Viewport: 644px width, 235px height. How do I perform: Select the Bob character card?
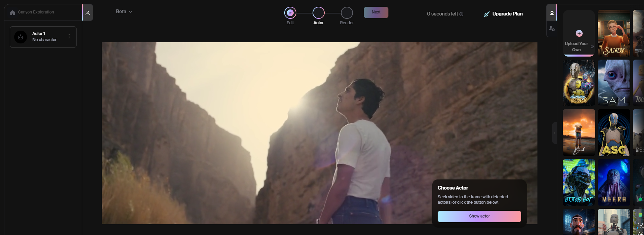579,133
